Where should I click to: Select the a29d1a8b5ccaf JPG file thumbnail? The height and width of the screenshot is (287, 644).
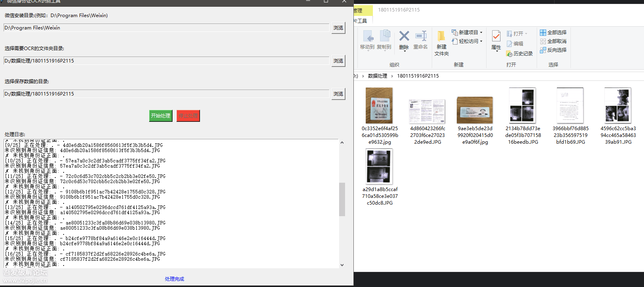379,166
